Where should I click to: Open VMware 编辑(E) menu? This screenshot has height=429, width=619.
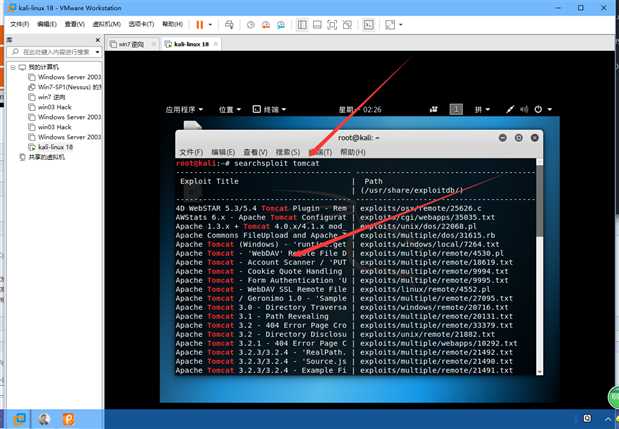(47, 24)
